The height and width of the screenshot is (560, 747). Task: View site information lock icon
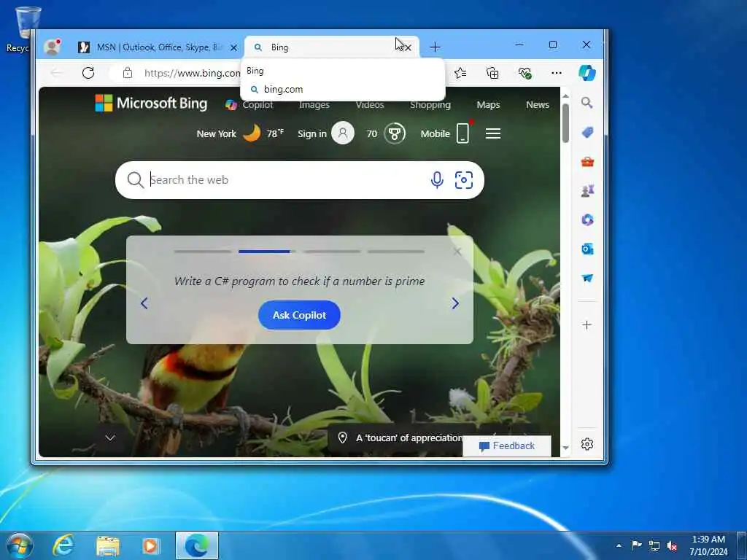click(127, 73)
